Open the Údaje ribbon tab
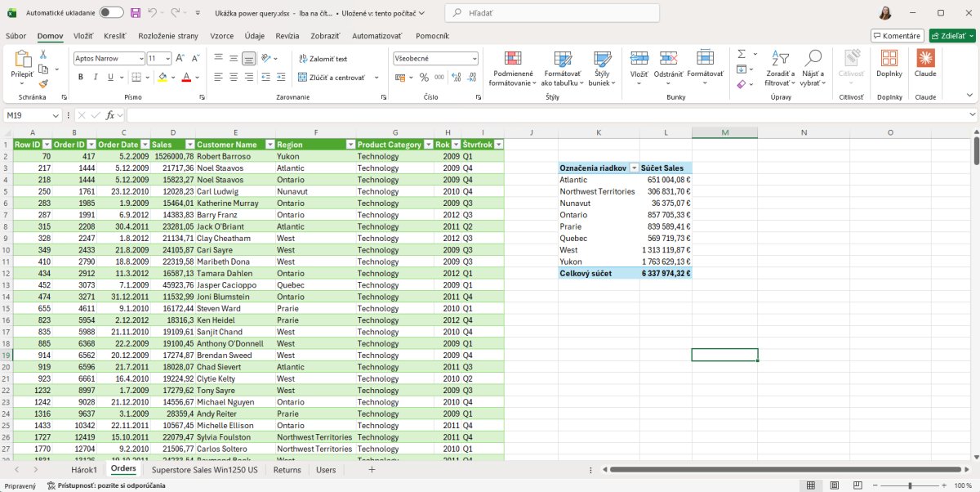 [x=254, y=36]
